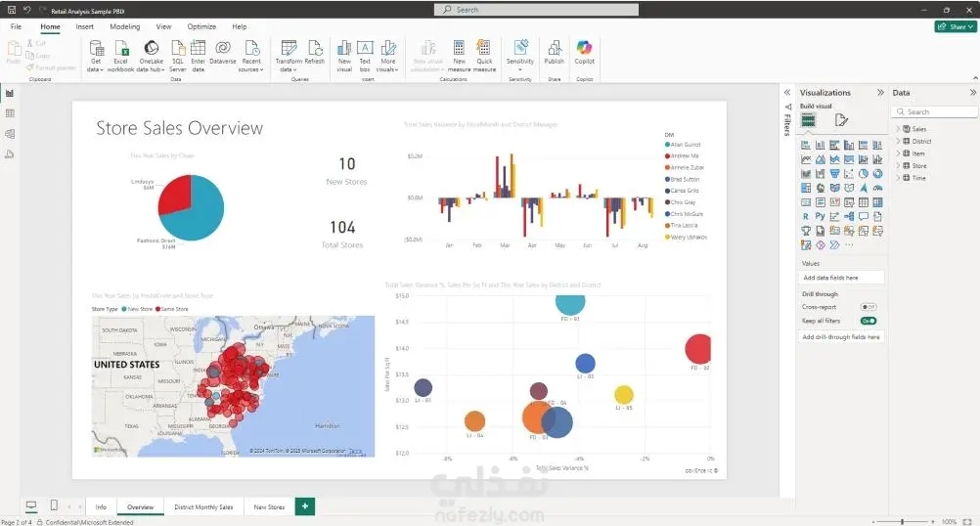The height and width of the screenshot is (526, 980).
Task: Open the Help ribbon tab
Action: click(240, 26)
